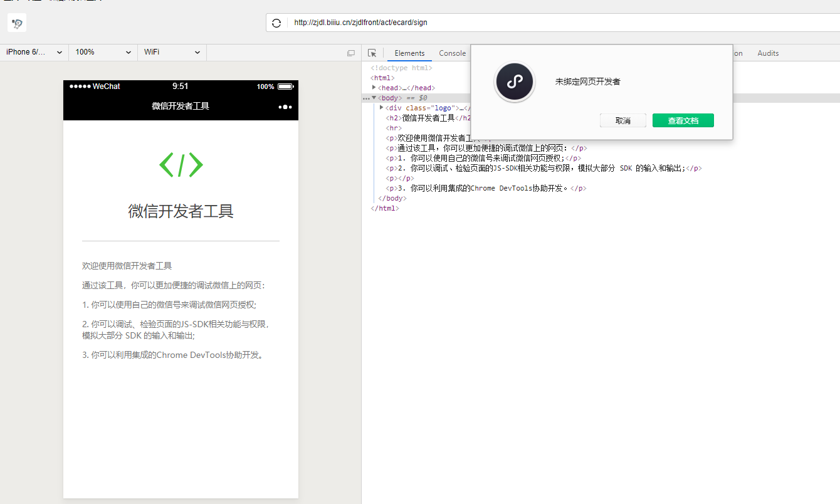Open the 100% zoom dropdown

103,52
